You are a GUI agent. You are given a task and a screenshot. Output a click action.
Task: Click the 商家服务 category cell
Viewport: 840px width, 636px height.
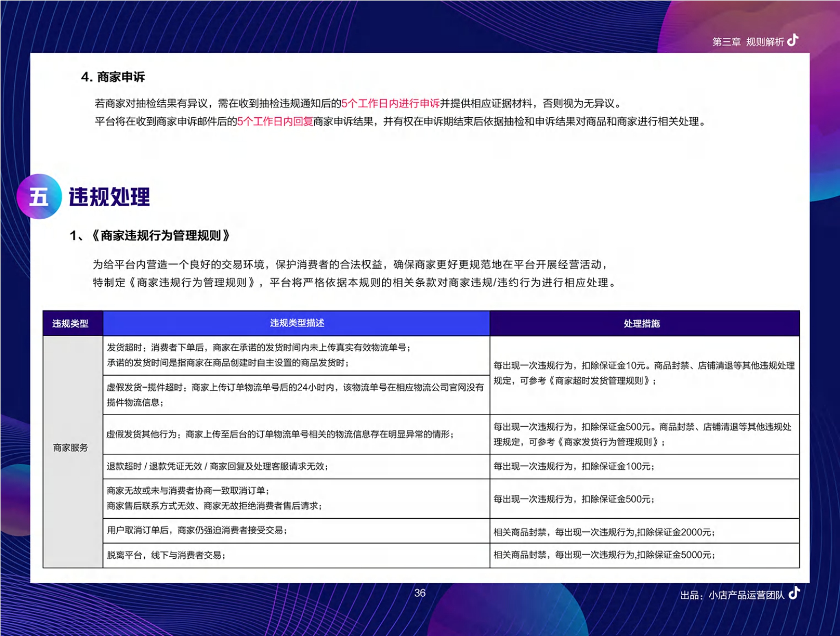71,448
